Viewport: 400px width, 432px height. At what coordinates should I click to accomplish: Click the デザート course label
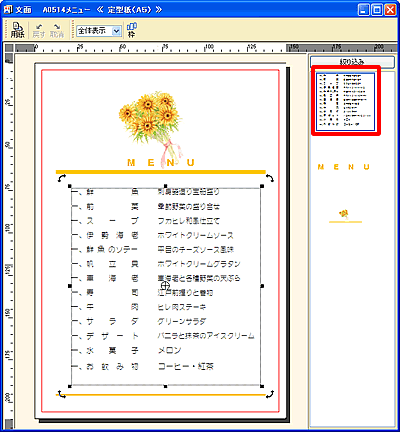(112, 336)
